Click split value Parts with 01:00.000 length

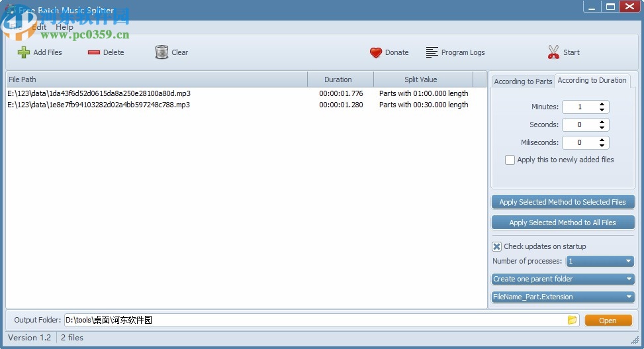(x=424, y=93)
